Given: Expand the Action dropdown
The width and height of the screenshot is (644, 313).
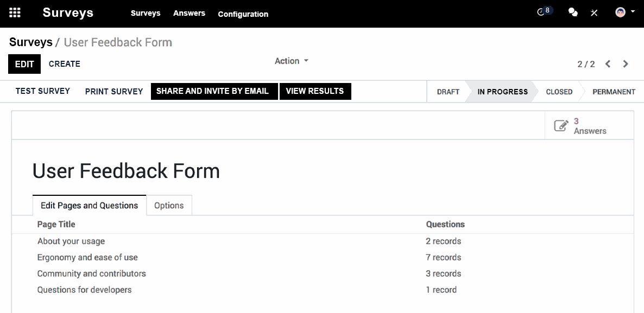Looking at the screenshot, I should click(x=291, y=61).
